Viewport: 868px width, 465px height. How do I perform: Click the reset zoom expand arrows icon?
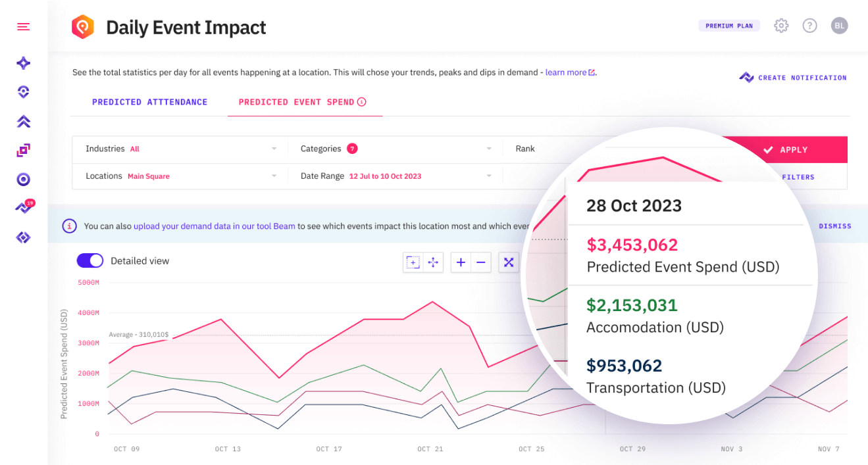(509, 262)
